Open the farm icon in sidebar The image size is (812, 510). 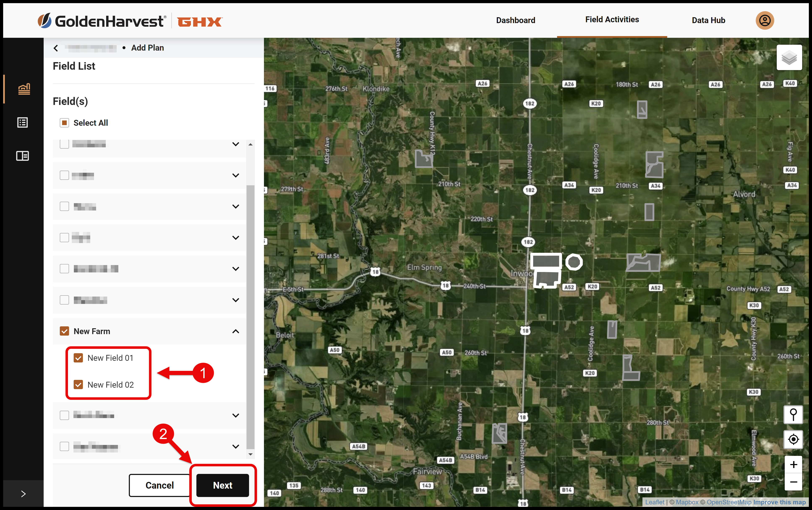(x=24, y=89)
